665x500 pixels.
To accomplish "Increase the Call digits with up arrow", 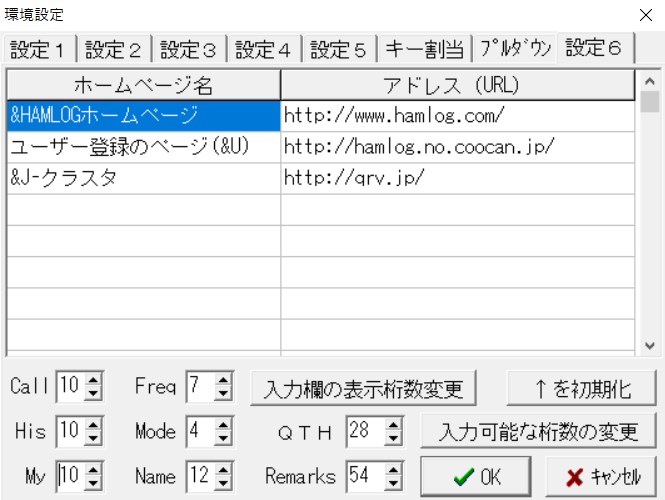I will click(95, 381).
